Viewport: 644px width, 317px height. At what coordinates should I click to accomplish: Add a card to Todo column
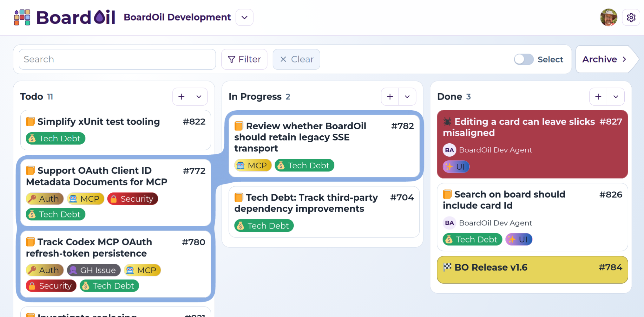[181, 97]
